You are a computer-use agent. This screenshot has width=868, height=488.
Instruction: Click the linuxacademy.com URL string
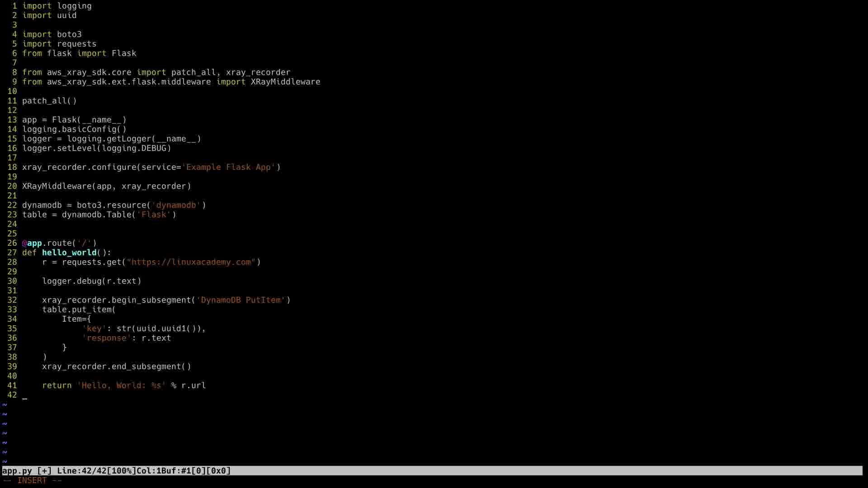coord(191,262)
